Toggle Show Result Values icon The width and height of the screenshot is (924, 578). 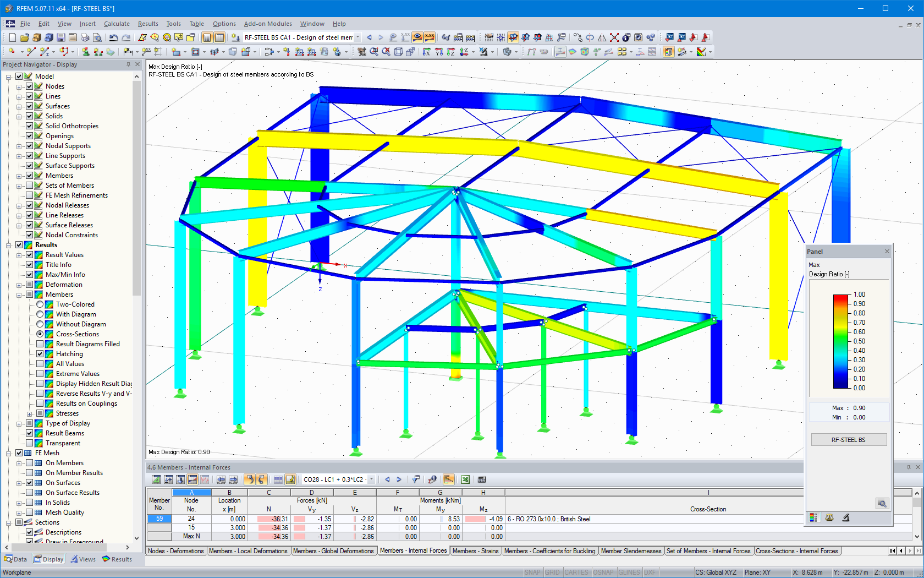pyautogui.click(x=430, y=37)
